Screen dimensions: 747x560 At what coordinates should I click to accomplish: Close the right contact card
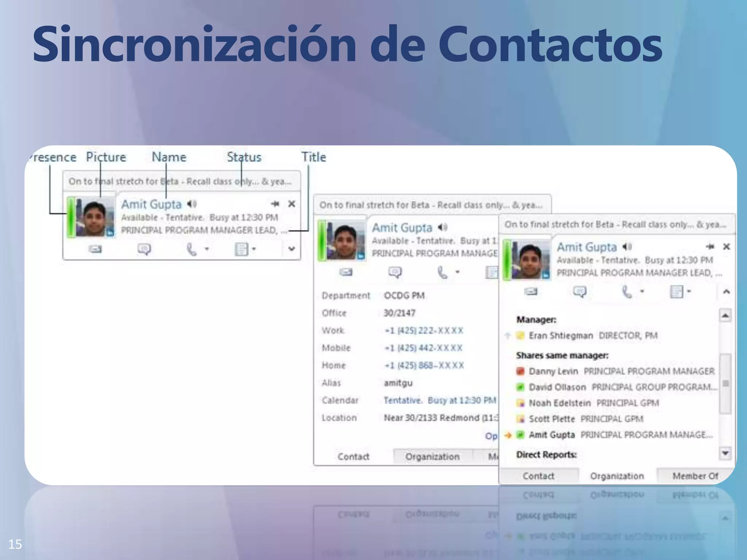tap(726, 247)
